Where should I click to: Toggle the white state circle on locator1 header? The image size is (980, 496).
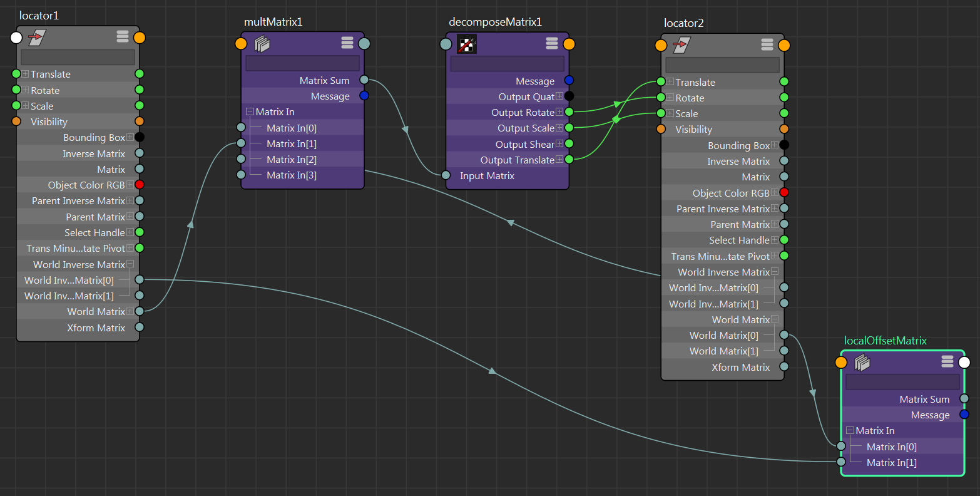pos(16,37)
